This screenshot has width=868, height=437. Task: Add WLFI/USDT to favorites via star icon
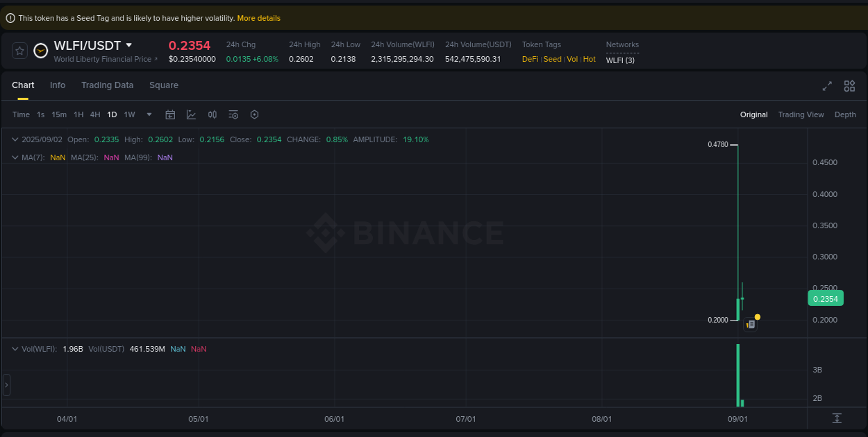pyautogui.click(x=19, y=50)
